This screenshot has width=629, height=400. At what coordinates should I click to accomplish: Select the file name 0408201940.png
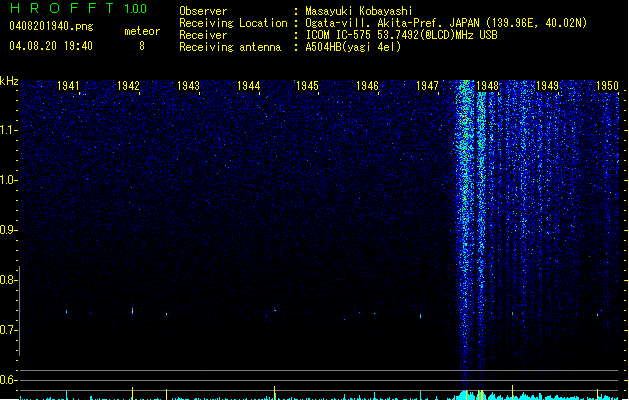[x=51, y=26]
